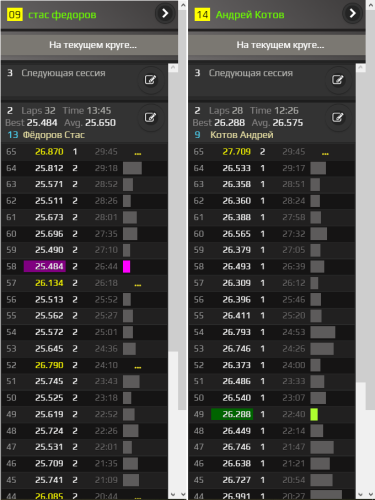Select yellow lap time 26.790
The height and width of the screenshot is (500, 375).
(x=49, y=365)
